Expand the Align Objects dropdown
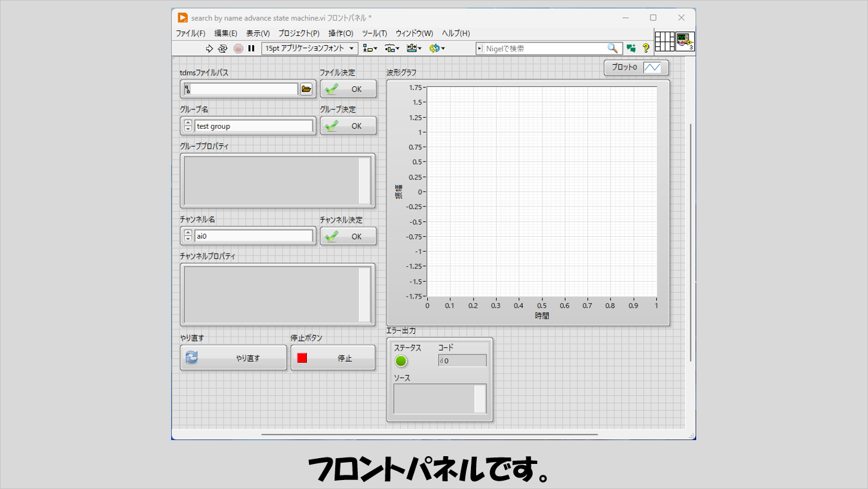The height and width of the screenshot is (489, 868). pos(370,48)
